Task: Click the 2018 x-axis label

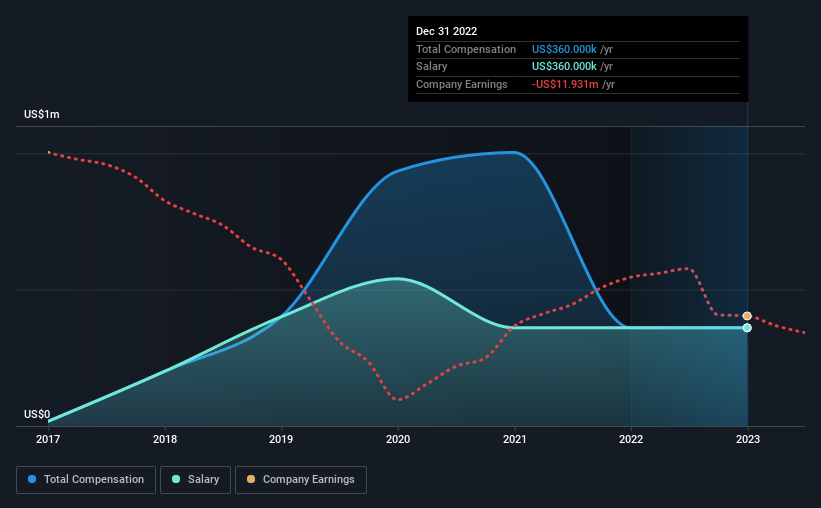Action: coord(165,439)
